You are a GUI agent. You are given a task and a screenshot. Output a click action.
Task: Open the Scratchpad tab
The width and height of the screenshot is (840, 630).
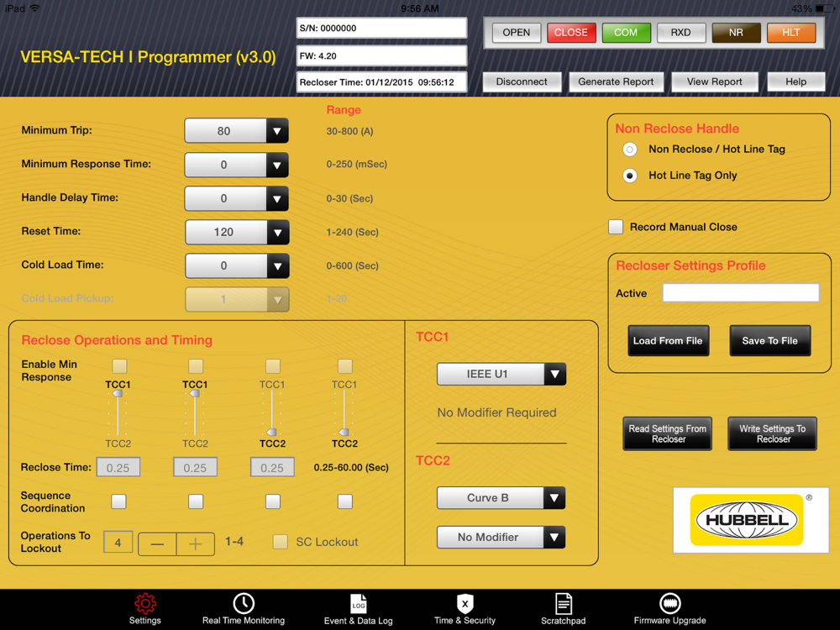point(563,608)
